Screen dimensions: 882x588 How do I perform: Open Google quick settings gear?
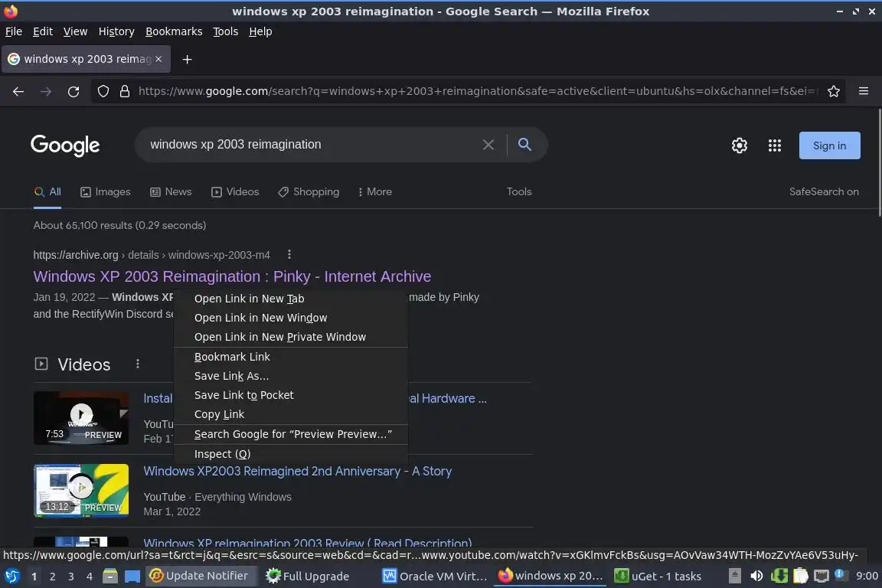pos(739,145)
